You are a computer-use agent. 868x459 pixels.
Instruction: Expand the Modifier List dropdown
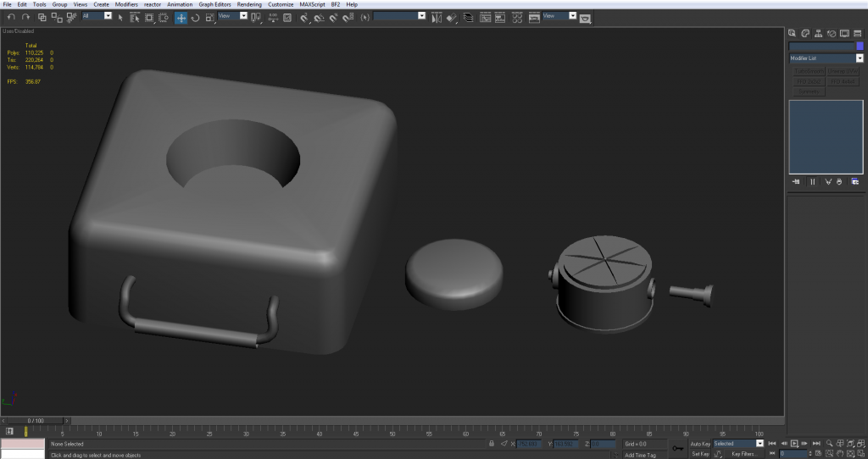click(860, 58)
